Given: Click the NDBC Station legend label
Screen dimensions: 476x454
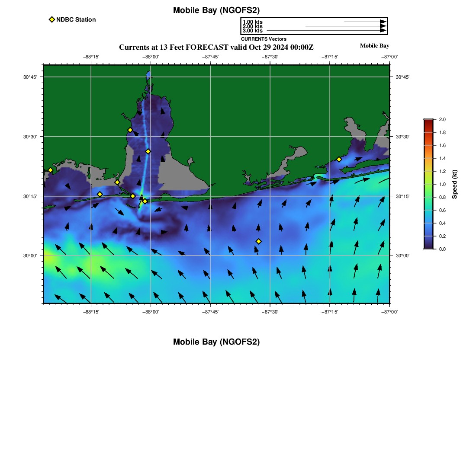Looking at the screenshot, I should tap(76, 20).
